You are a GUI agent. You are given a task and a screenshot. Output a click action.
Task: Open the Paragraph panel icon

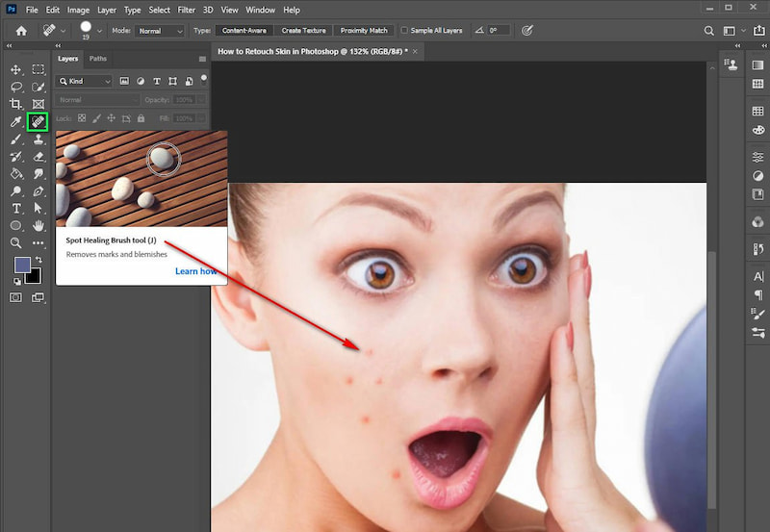(758, 294)
